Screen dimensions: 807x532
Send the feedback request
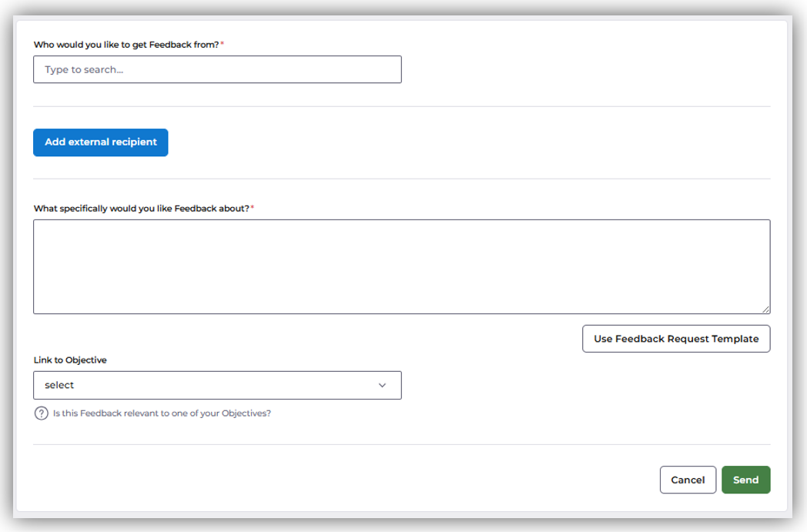[745, 480]
